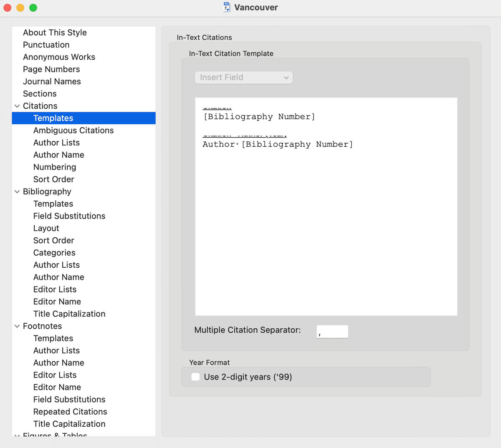Select Editor Lists under Footnotes
The image size is (501, 448).
55,375
